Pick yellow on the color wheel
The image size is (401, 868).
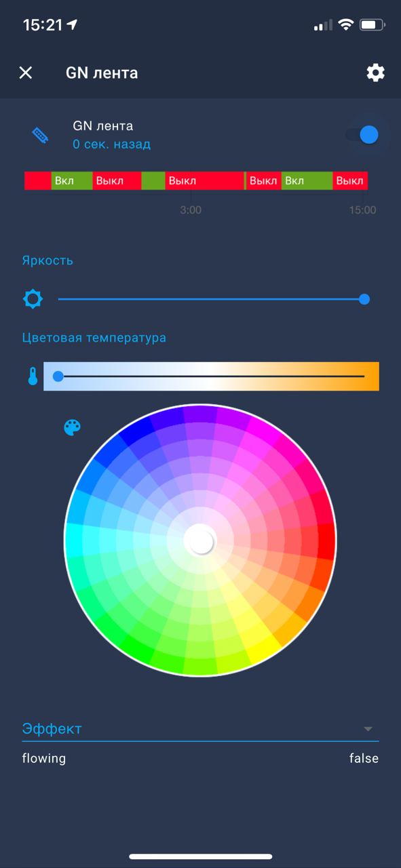click(x=263, y=650)
